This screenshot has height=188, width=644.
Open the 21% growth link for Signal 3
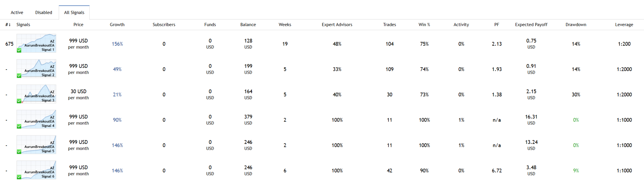117,95
